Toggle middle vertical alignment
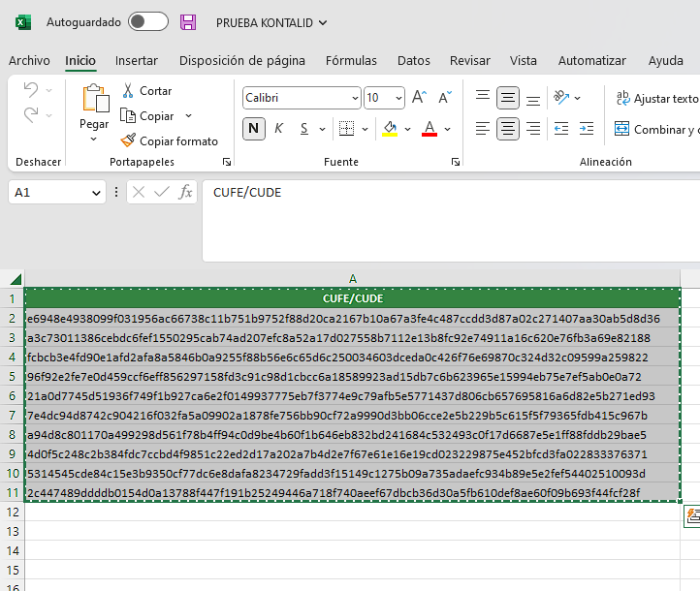 (508, 98)
